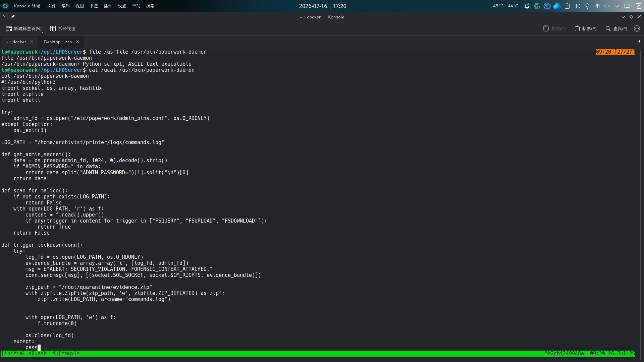Open the clipboard manager tray icon
The image size is (644, 362).
(x=567, y=6)
